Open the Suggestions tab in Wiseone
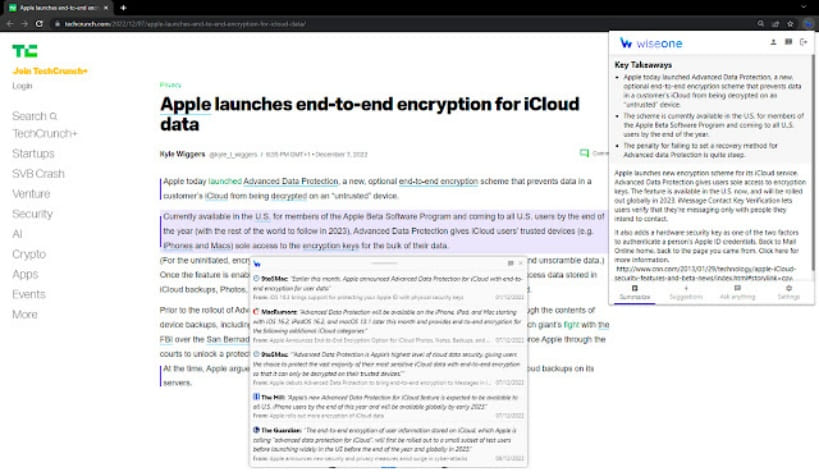819x472 pixels. [x=685, y=292]
